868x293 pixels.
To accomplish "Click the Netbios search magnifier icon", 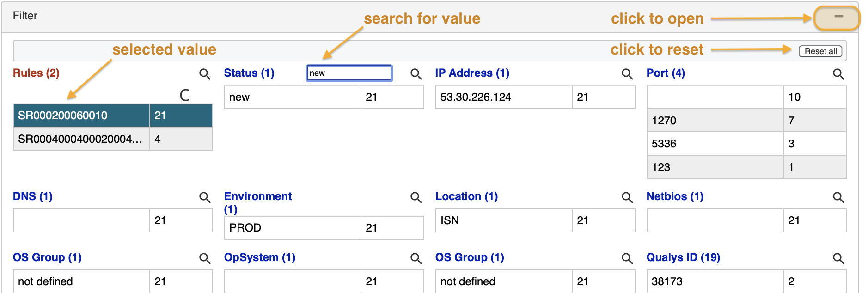I will click(x=838, y=197).
